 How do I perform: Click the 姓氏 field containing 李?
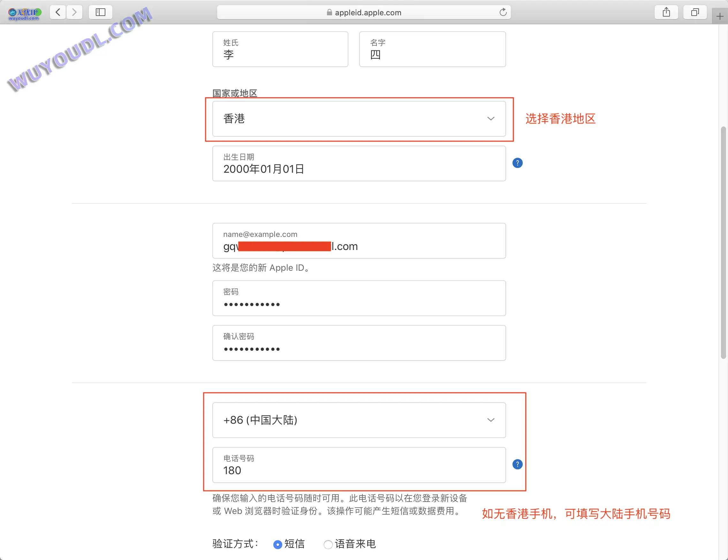tap(280, 49)
